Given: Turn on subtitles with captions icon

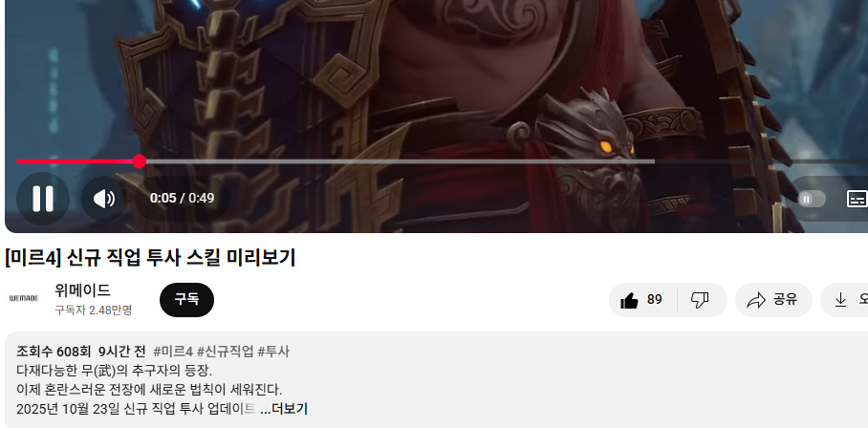Looking at the screenshot, I should 857,199.
